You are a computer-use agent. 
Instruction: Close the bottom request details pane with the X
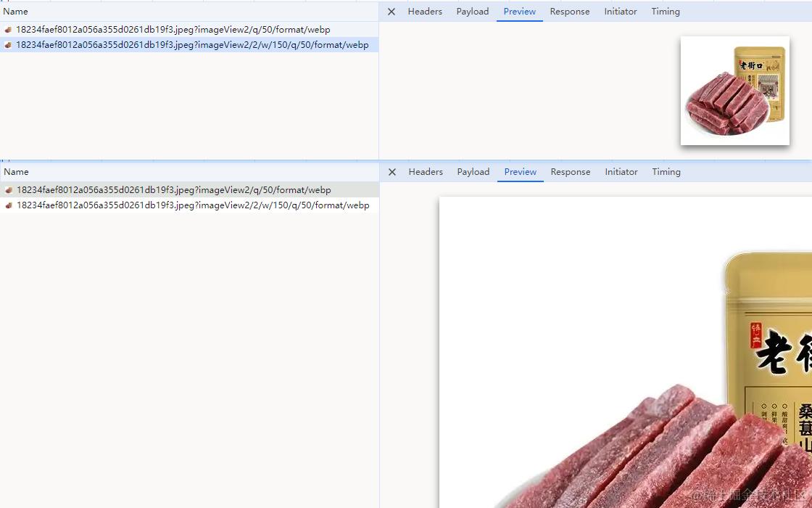coord(391,171)
